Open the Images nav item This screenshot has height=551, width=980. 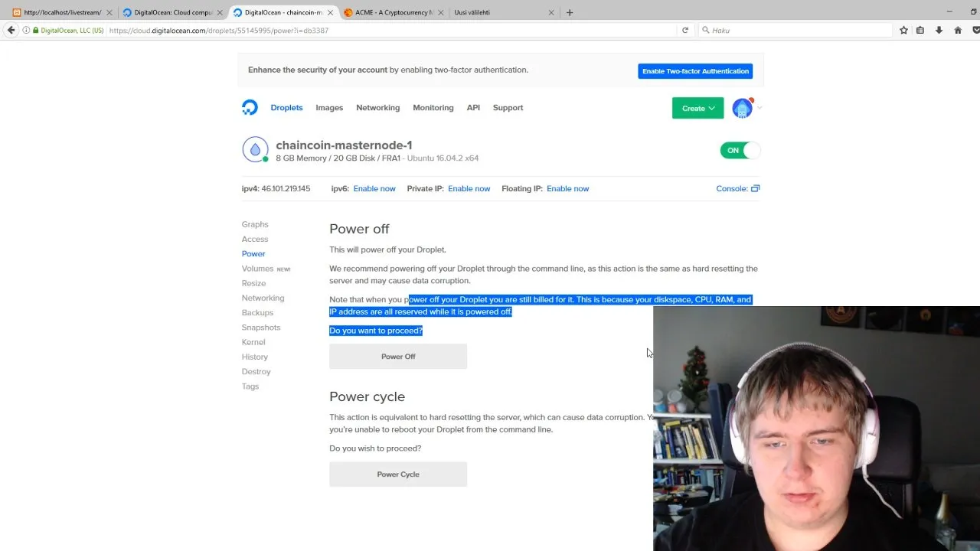tap(329, 108)
